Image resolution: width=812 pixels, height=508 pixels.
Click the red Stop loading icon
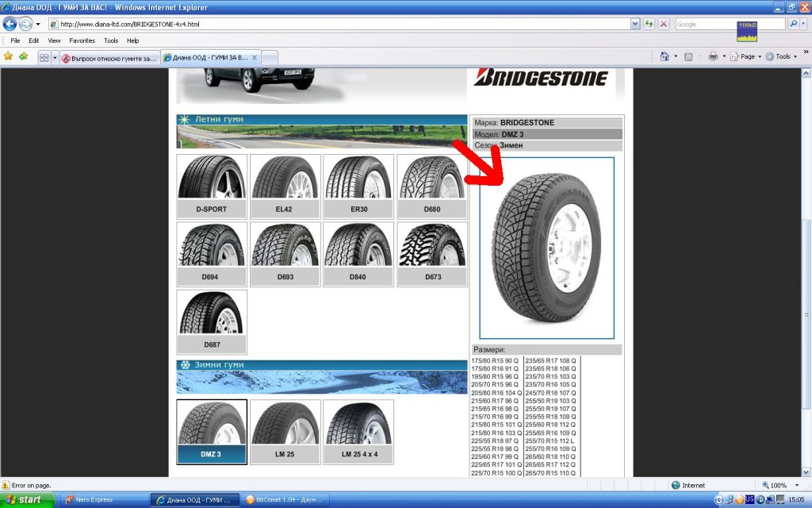coord(664,24)
